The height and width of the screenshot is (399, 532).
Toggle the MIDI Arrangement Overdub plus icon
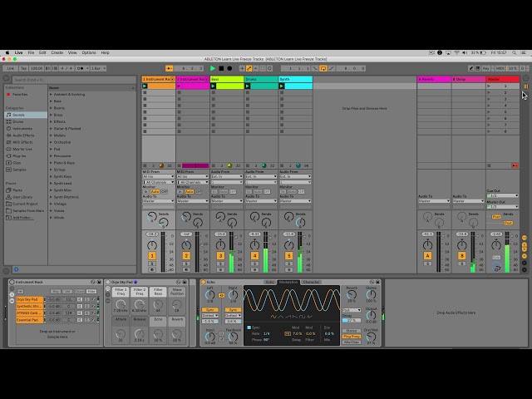pos(242,68)
